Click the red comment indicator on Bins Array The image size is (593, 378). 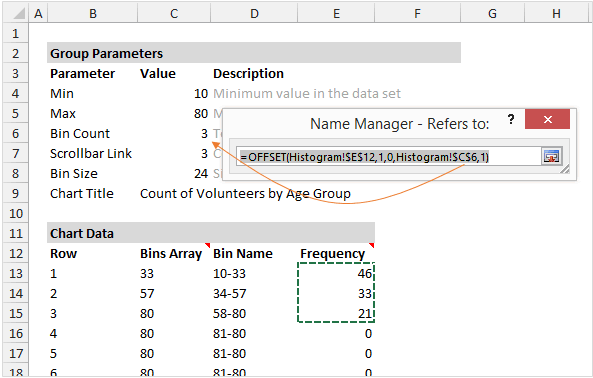[207, 245]
